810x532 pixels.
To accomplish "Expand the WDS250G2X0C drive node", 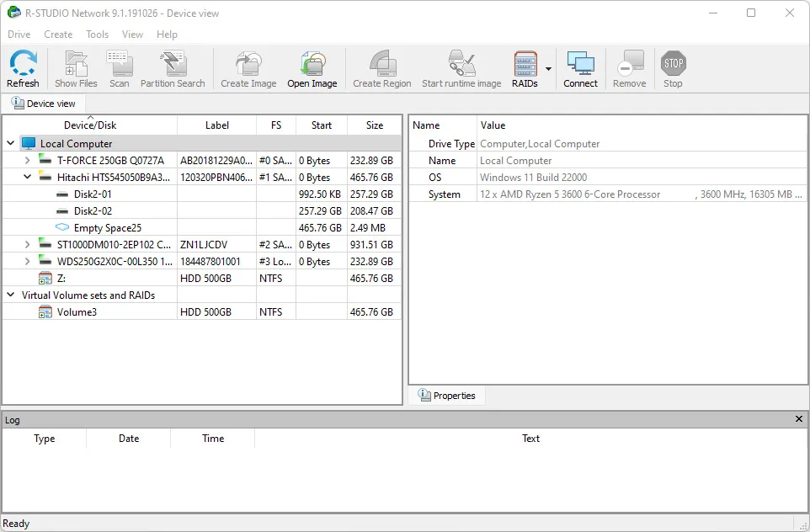I will 28,261.
